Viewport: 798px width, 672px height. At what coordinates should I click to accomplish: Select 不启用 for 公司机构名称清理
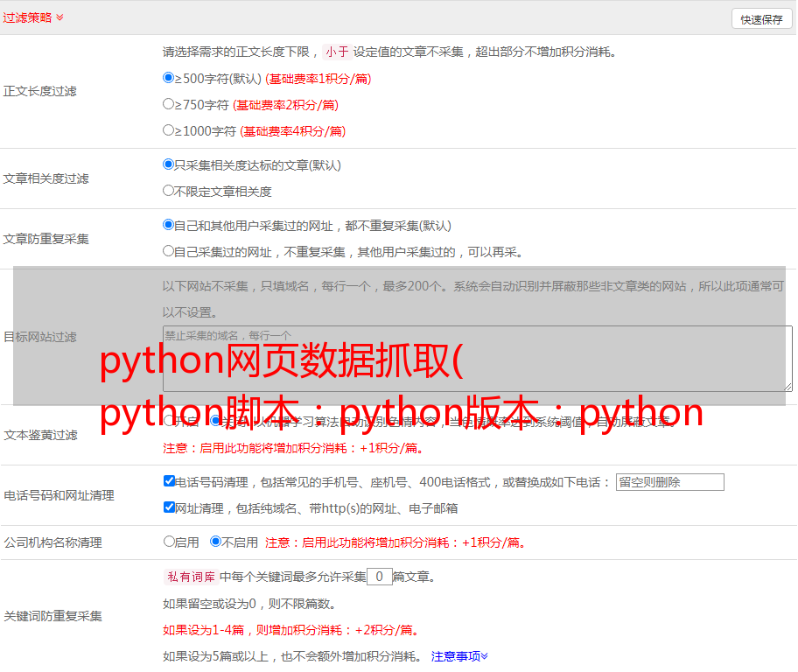[x=215, y=542]
